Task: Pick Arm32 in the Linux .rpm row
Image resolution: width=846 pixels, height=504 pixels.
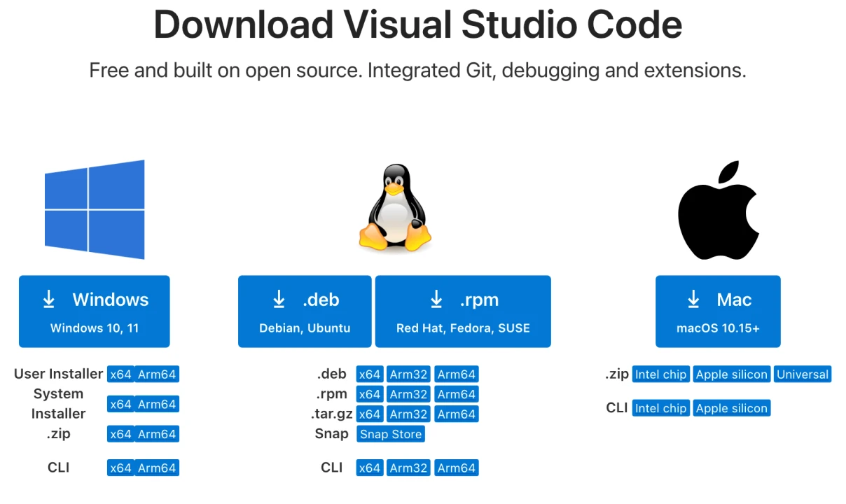Action: (409, 394)
